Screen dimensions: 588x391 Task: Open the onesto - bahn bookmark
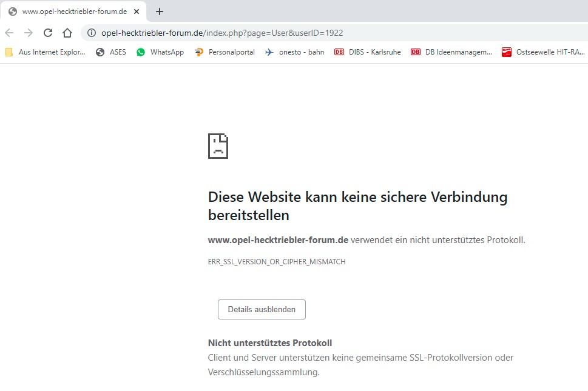(x=294, y=52)
